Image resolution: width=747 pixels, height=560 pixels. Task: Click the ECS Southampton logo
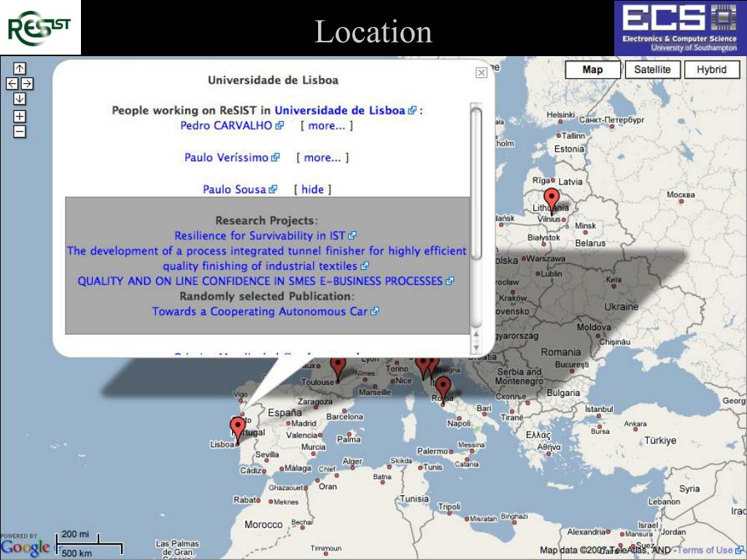point(680,28)
